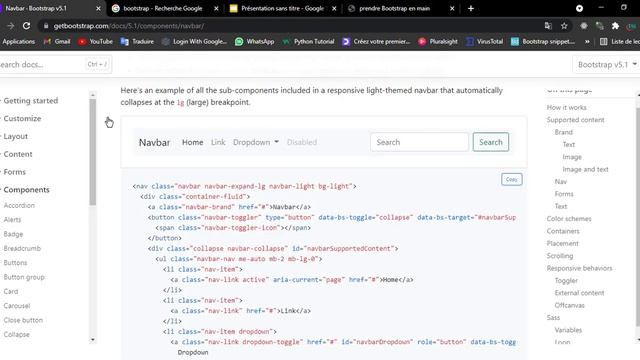
Task: Click the left sidebar scrollbar thumb
Action: click(x=93, y=151)
